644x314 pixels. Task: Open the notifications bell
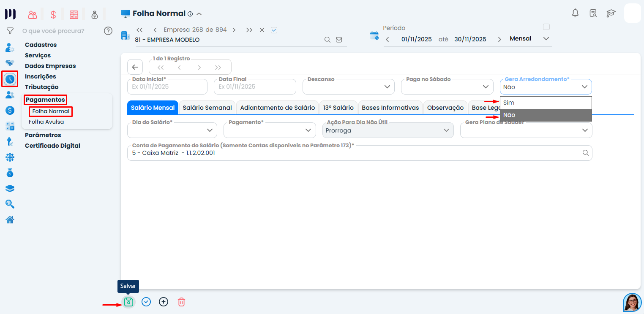tap(575, 13)
